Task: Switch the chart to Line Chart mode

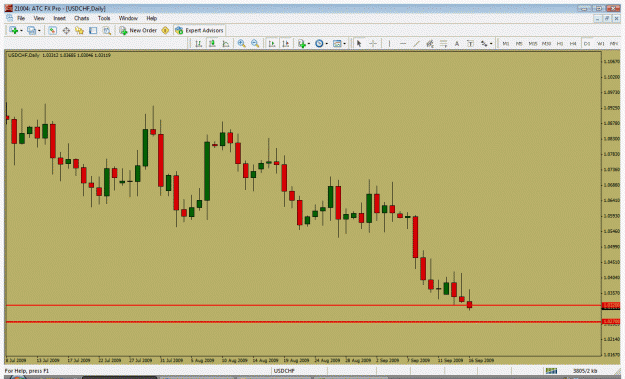Action: 225,43
